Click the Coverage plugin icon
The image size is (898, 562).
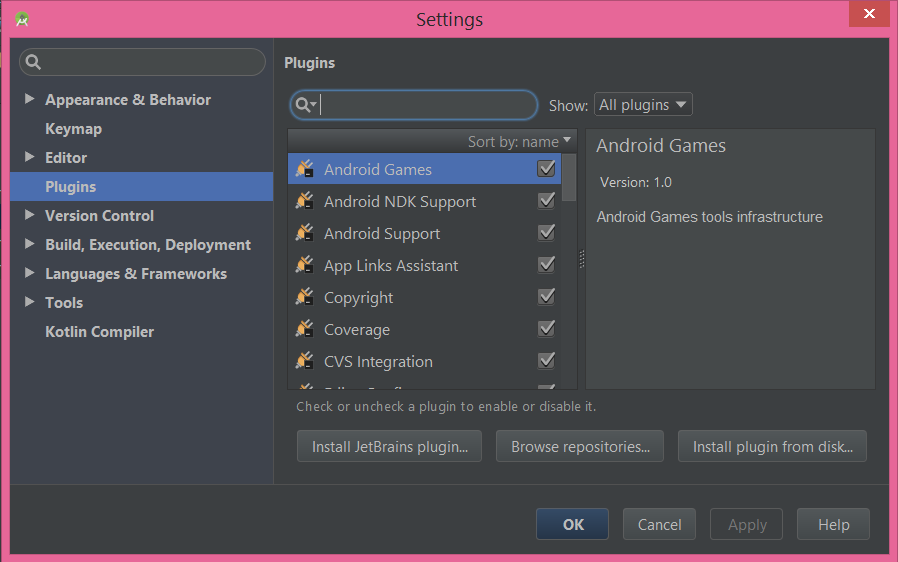tap(305, 329)
